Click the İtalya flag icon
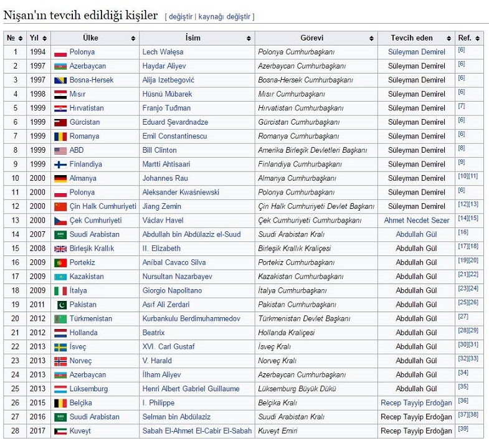The width and height of the screenshot is (489, 448). (x=60, y=291)
